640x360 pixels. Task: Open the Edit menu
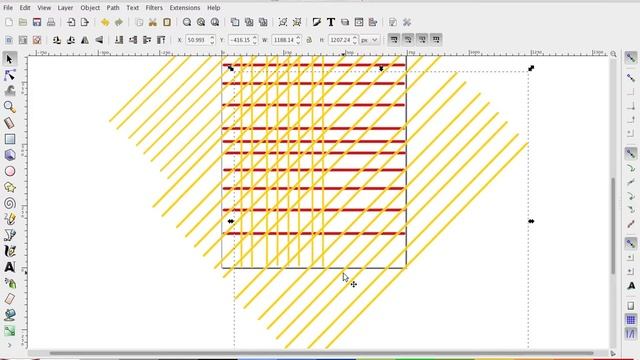pyautogui.click(x=25, y=8)
